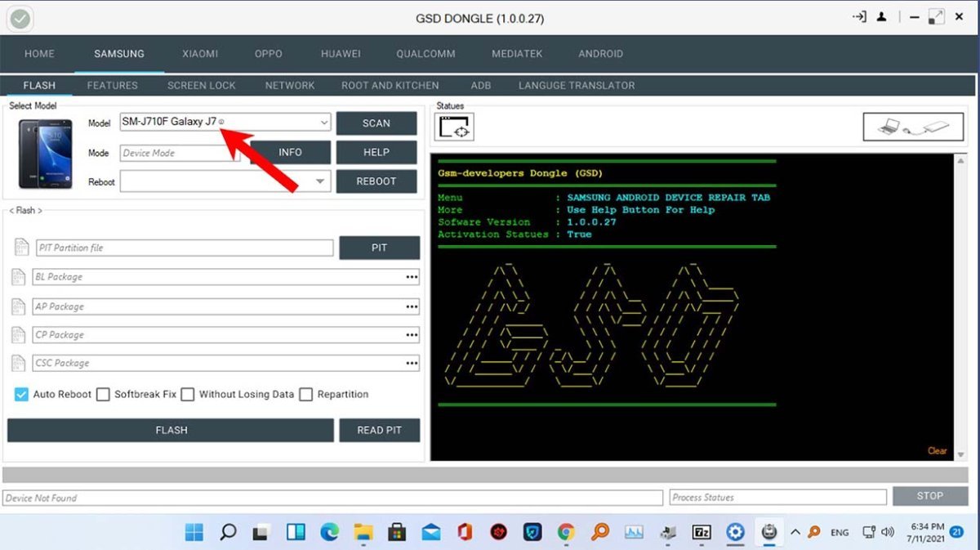Click the SCAN button
This screenshot has height=550, width=980.
[376, 123]
